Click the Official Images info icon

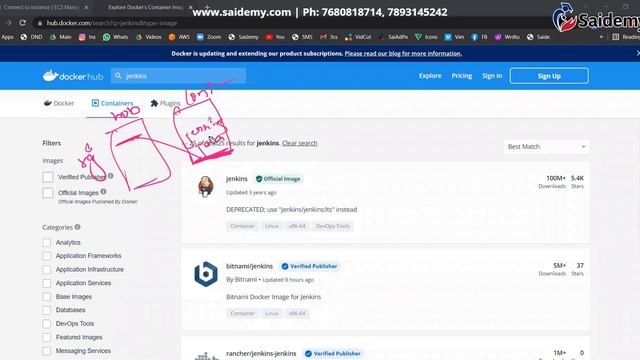pyautogui.click(x=103, y=191)
